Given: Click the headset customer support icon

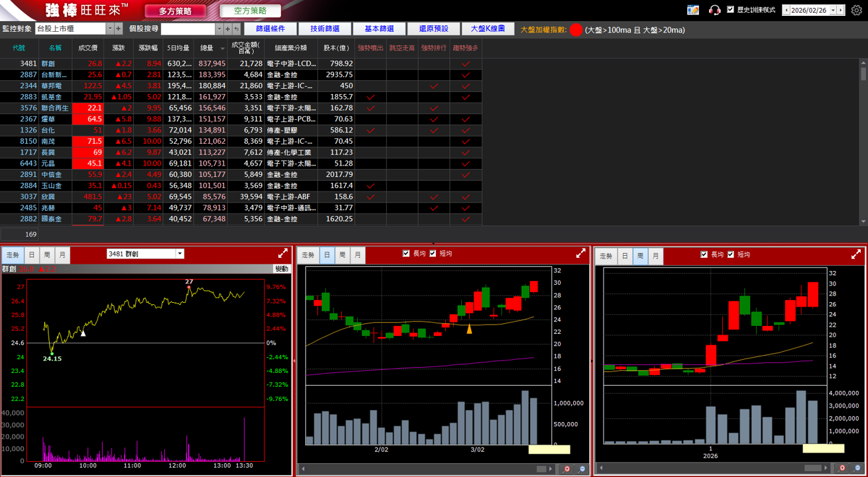Looking at the screenshot, I should [x=714, y=10].
